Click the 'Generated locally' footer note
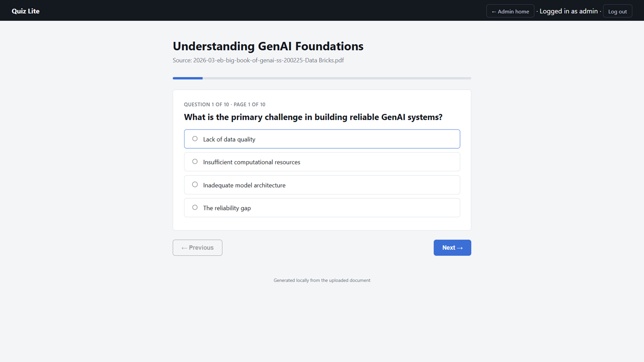Viewport: 644px width, 362px height. [x=322, y=280]
